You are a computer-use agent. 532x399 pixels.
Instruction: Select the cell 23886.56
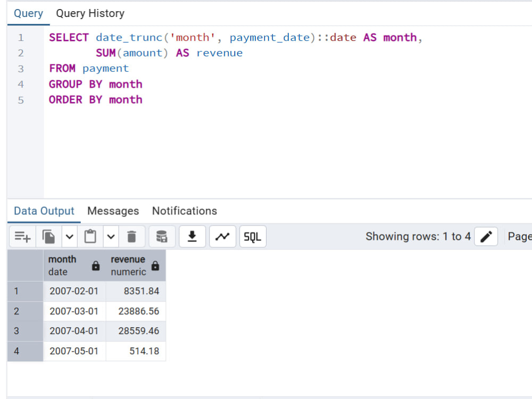point(136,311)
